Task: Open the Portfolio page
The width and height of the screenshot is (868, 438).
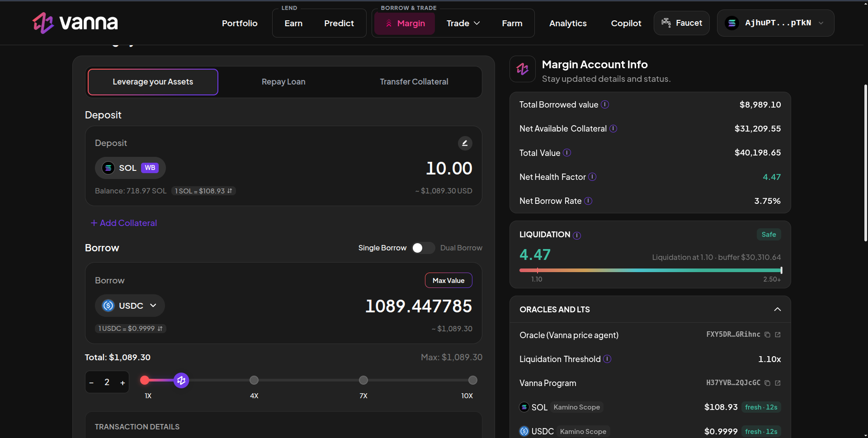Action: click(240, 23)
